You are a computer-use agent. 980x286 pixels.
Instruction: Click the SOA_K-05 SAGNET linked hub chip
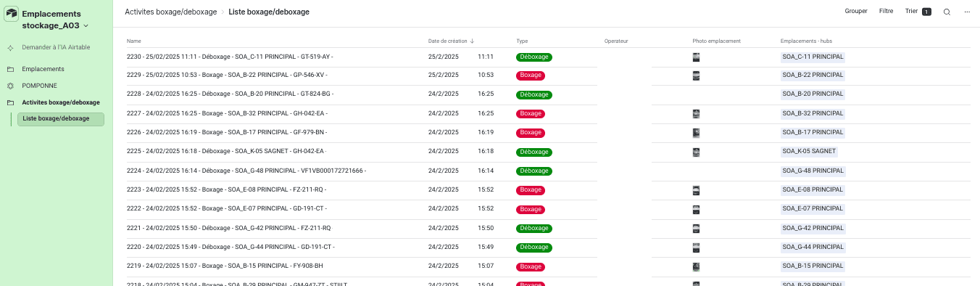(x=809, y=152)
